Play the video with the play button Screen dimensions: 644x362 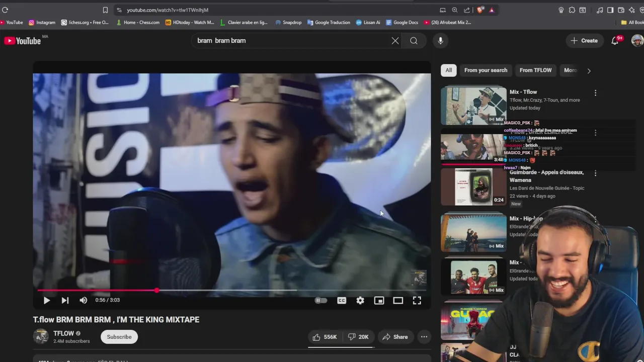46,300
